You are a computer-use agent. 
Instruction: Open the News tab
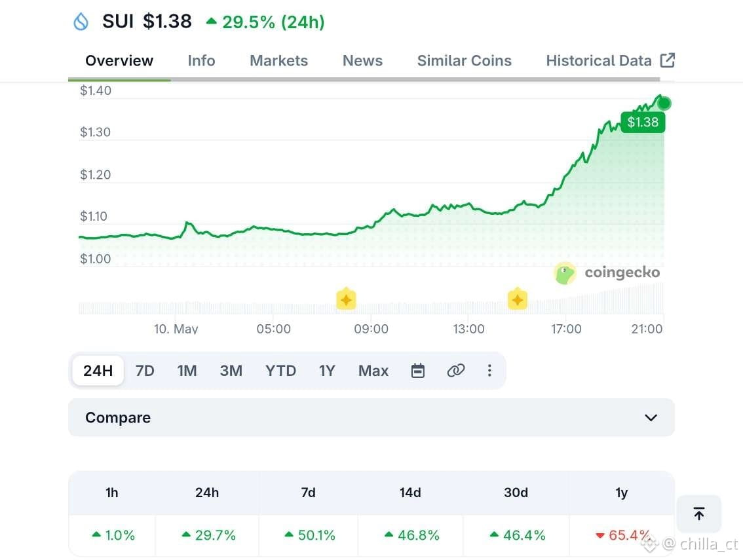coord(362,61)
